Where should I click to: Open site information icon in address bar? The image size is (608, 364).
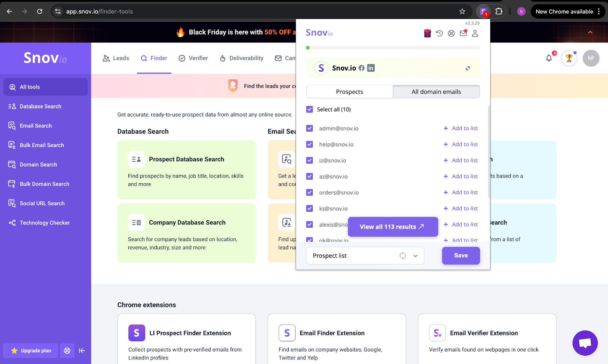coord(58,11)
